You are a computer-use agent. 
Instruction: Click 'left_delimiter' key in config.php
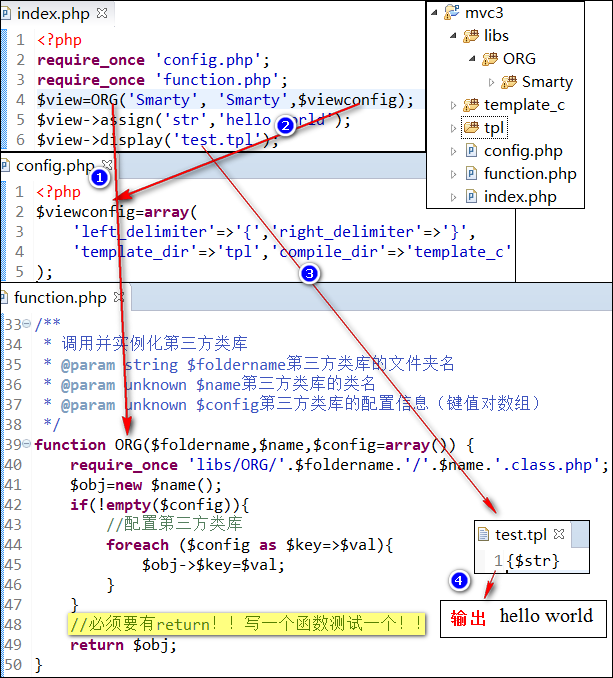[x=144, y=232]
